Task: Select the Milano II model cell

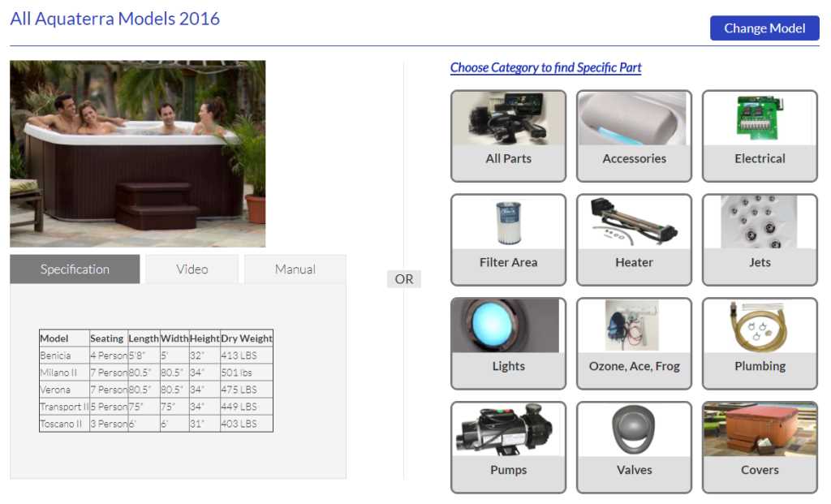Action: pos(64,373)
